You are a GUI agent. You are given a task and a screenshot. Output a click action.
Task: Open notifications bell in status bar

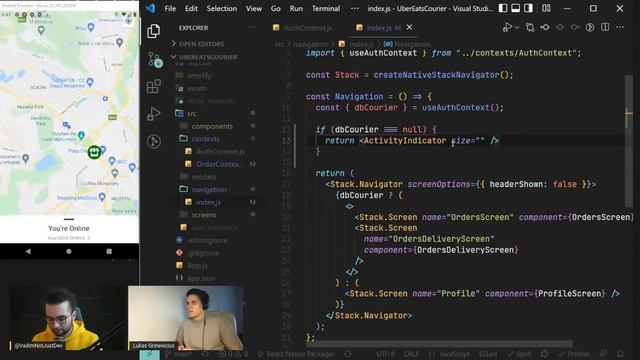click(x=620, y=354)
